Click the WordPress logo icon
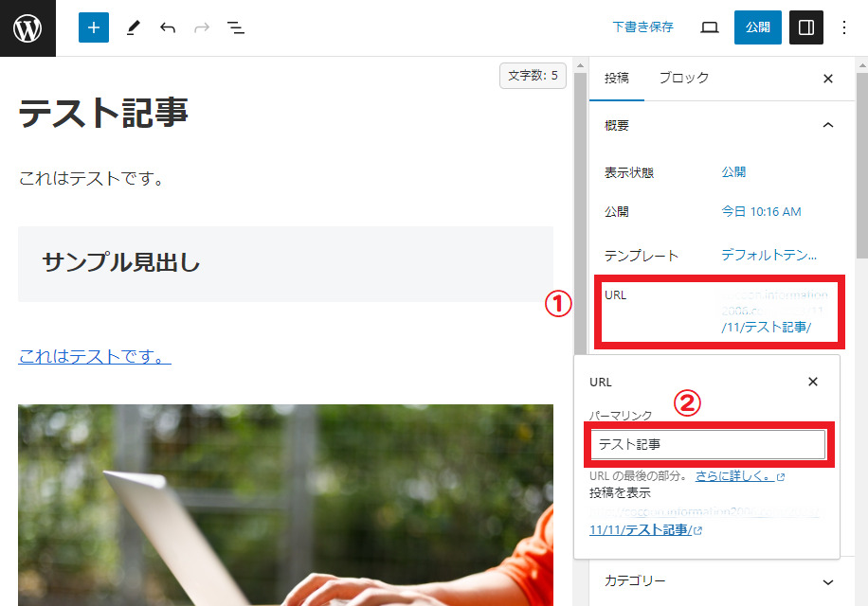The image size is (868, 606). coord(27,27)
